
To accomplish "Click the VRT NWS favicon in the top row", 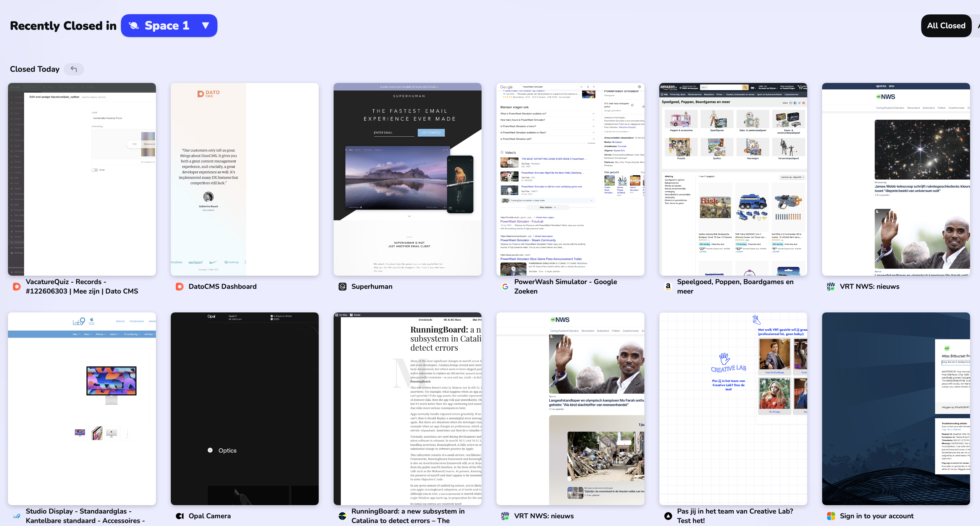I will 831,286.
